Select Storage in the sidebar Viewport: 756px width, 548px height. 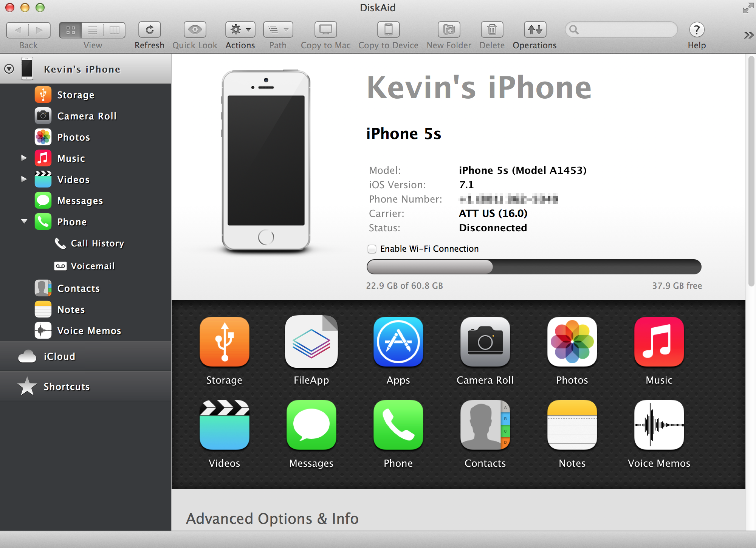pos(85,95)
